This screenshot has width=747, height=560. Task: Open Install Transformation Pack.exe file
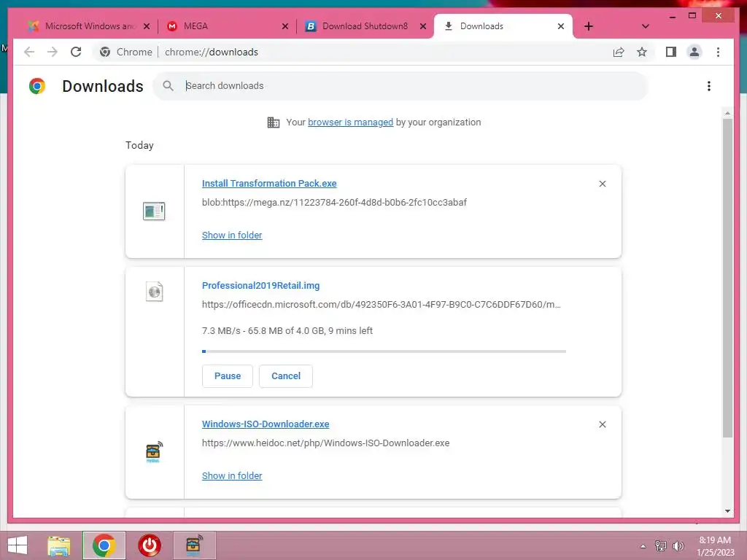click(269, 183)
